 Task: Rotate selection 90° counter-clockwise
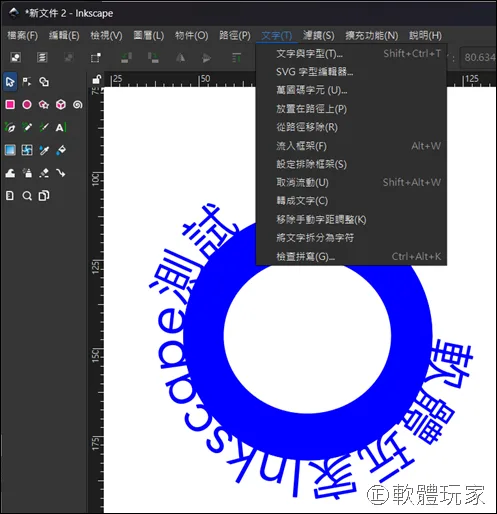(126, 57)
